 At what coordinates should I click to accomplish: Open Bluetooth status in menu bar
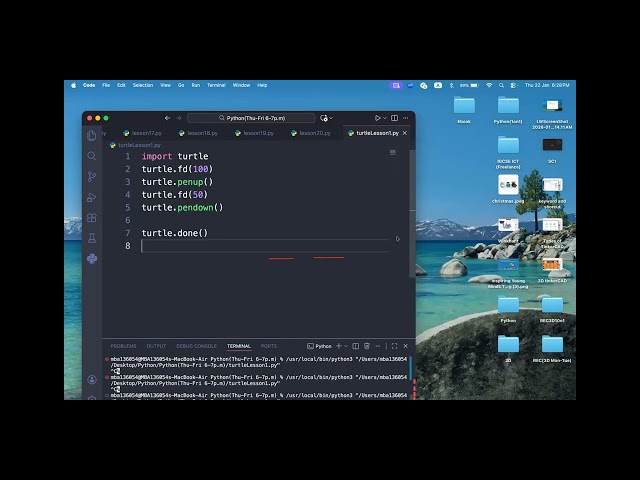point(451,85)
